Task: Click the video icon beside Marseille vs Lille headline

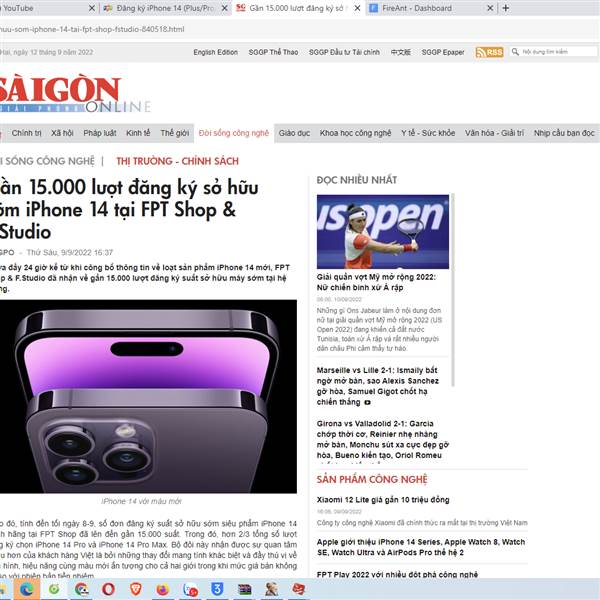Action: click(x=367, y=402)
